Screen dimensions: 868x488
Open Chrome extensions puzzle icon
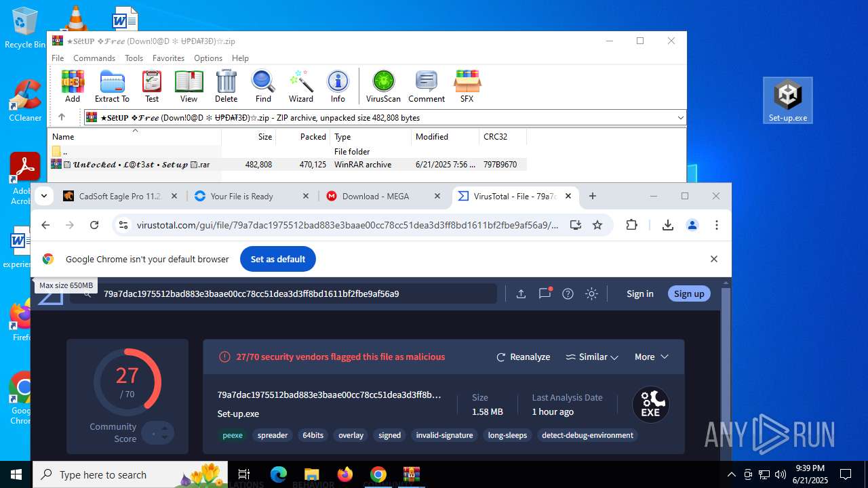(x=631, y=225)
